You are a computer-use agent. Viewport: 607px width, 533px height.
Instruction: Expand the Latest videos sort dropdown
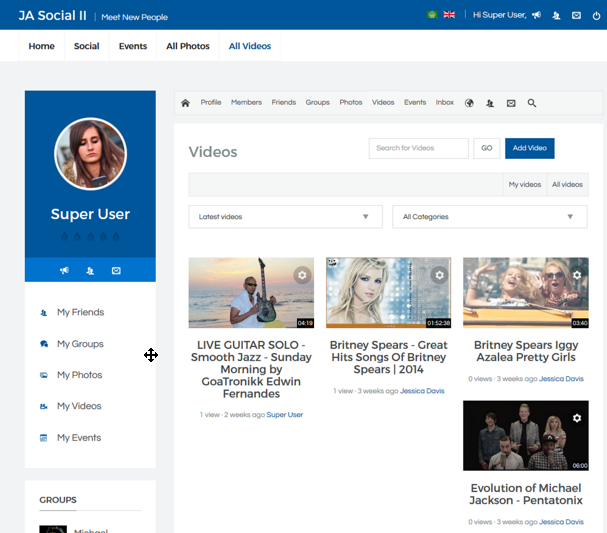coord(286,217)
